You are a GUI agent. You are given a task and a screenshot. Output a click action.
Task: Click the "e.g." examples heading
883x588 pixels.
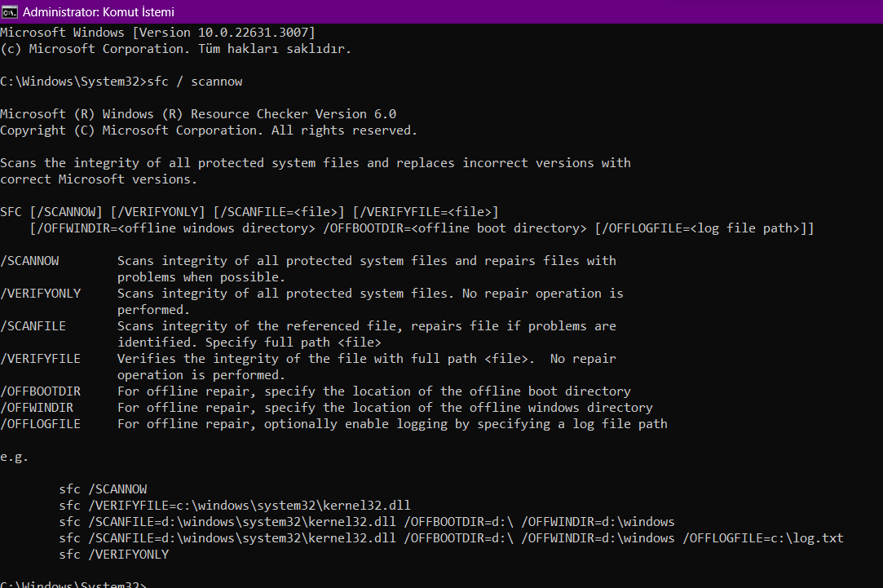pyautogui.click(x=14, y=457)
